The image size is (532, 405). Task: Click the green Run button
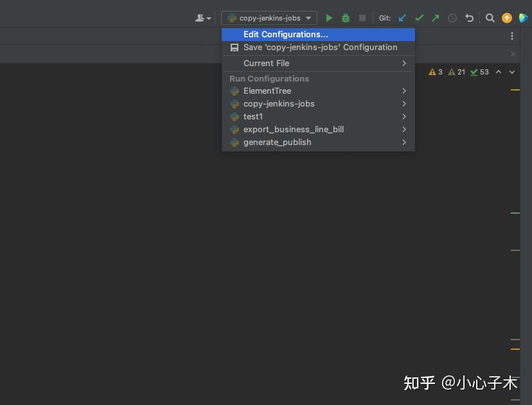(329, 18)
